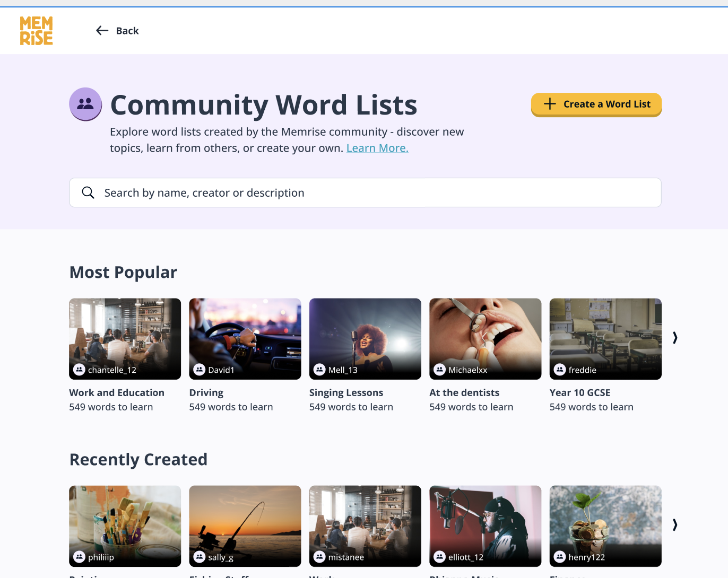
Task: Open Year 10 GCSE thumbnail
Action: click(605, 339)
